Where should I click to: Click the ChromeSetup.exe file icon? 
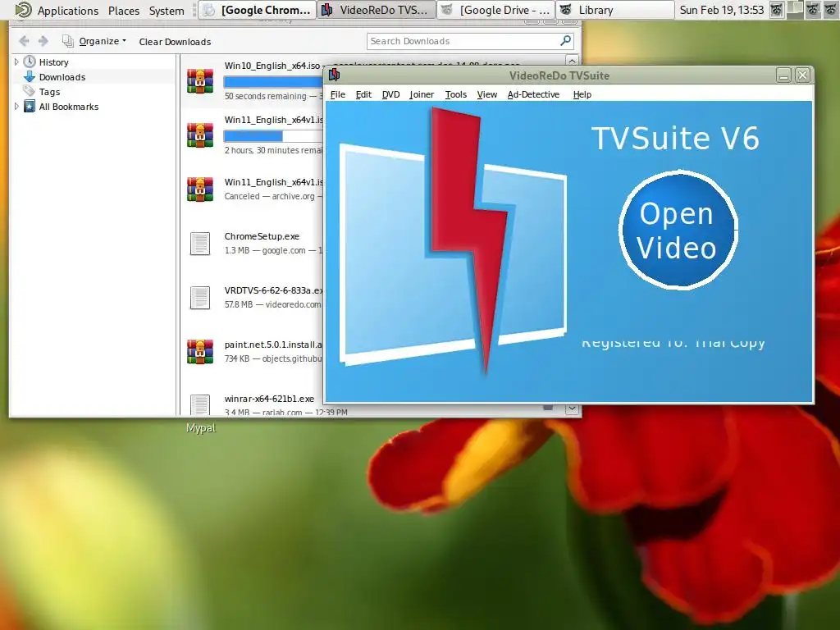pyautogui.click(x=200, y=244)
